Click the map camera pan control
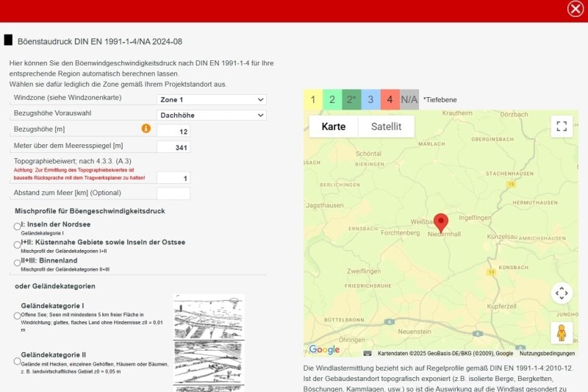Image resolution: width=588 pixels, height=392 pixels. pyautogui.click(x=562, y=293)
